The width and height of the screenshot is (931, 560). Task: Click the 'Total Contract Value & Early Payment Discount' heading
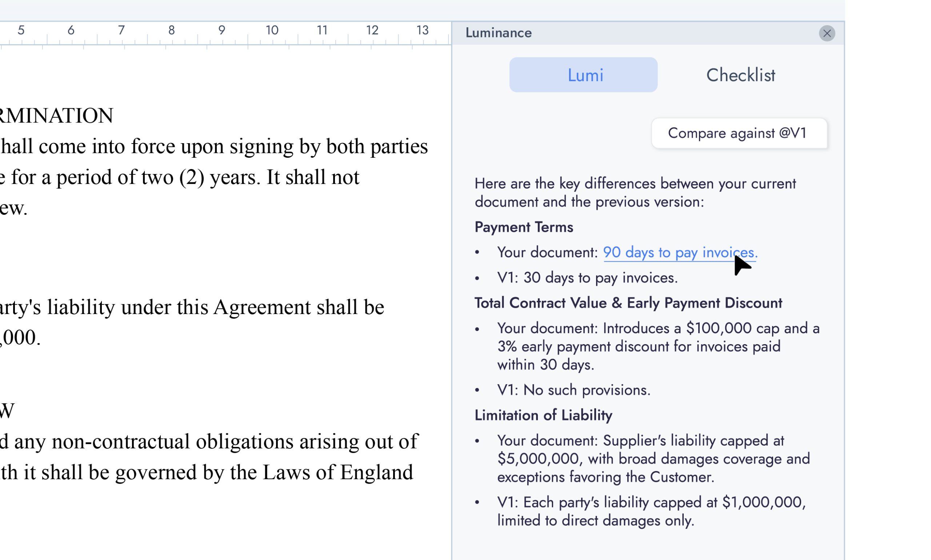(628, 303)
